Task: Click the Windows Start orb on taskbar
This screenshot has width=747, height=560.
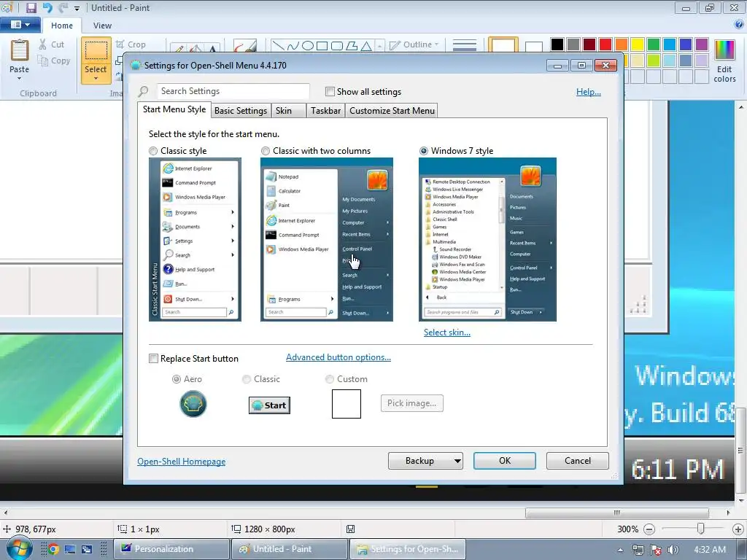Action: [19, 549]
